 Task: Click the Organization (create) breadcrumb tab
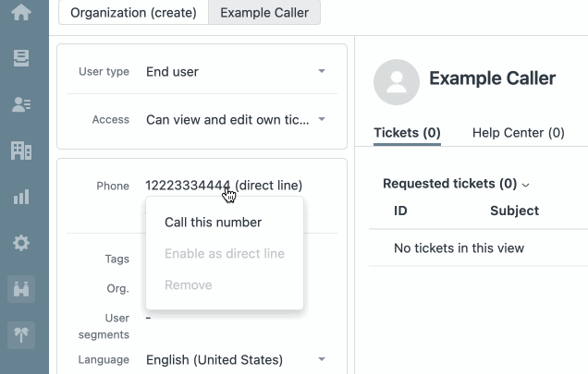coord(133,13)
